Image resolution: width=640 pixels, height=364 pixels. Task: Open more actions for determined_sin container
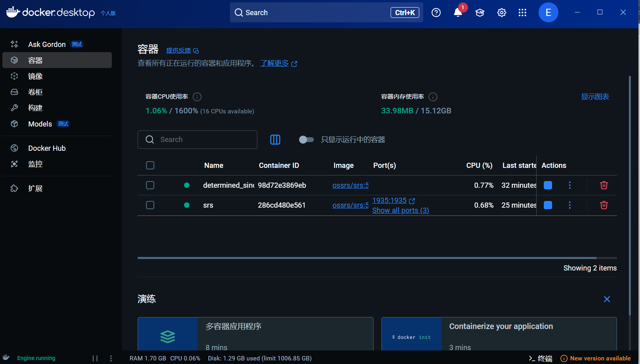click(570, 185)
